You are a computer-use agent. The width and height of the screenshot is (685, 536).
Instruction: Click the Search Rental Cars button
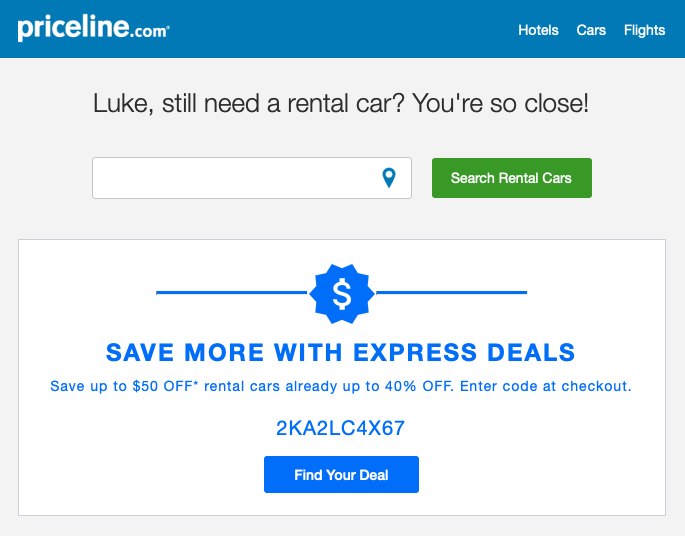tap(512, 178)
